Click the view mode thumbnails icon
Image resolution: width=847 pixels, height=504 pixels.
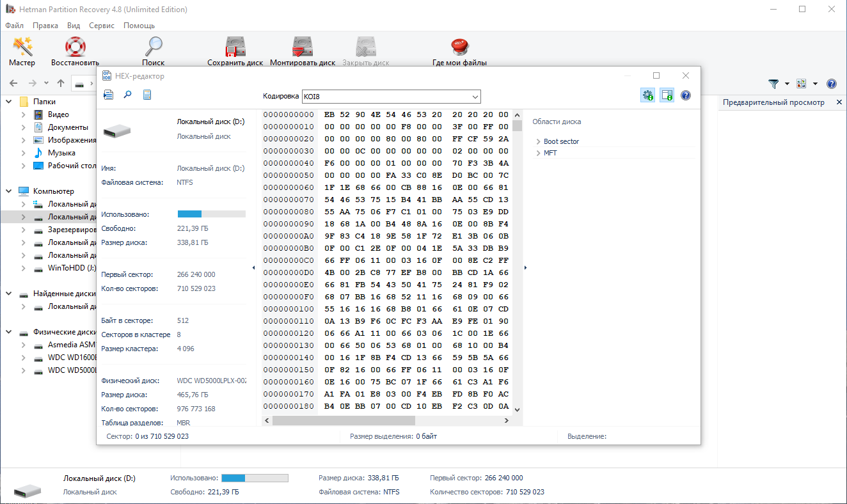click(x=802, y=84)
